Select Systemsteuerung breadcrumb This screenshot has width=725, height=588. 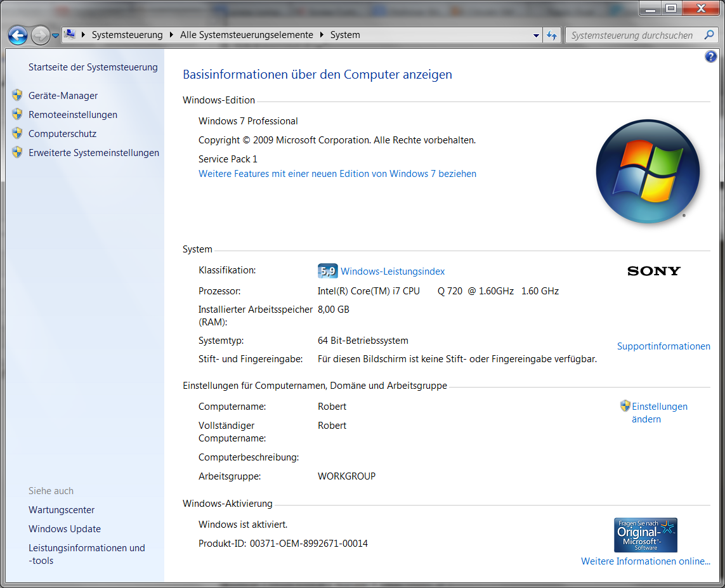click(x=127, y=35)
